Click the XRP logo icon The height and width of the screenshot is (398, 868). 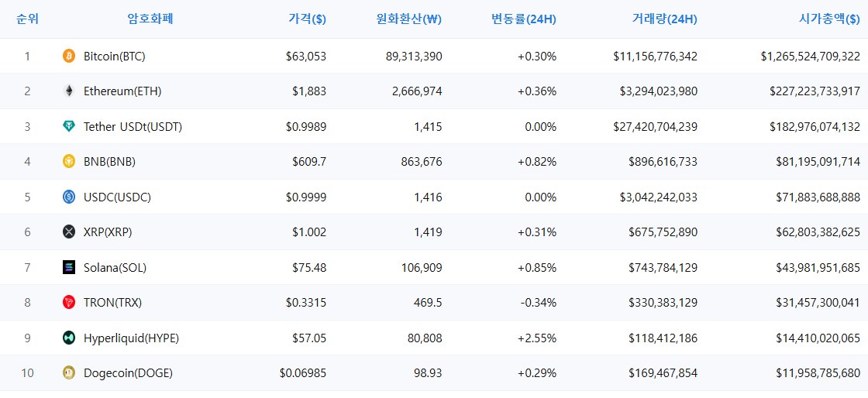pos(69,232)
